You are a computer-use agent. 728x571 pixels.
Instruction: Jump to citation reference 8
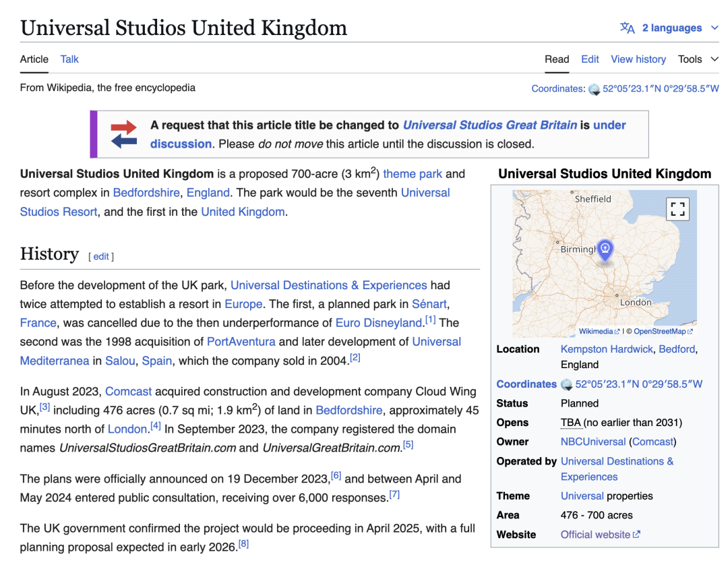[244, 543]
